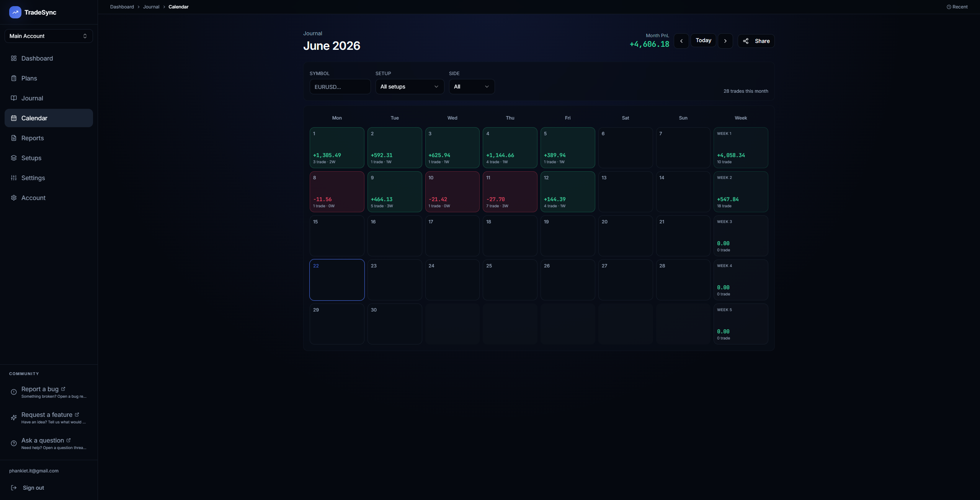
Task: Click the Request a feature sparkle icon
Action: tap(14, 418)
